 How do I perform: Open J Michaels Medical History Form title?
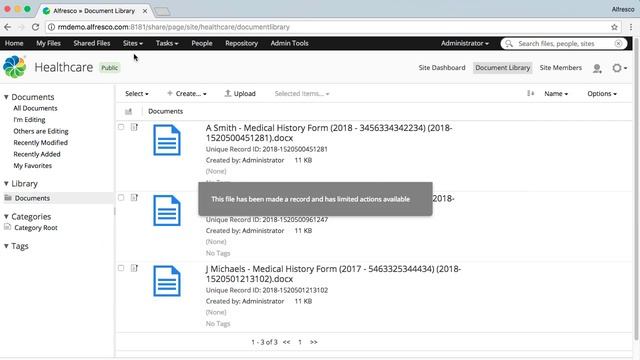click(333, 273)
